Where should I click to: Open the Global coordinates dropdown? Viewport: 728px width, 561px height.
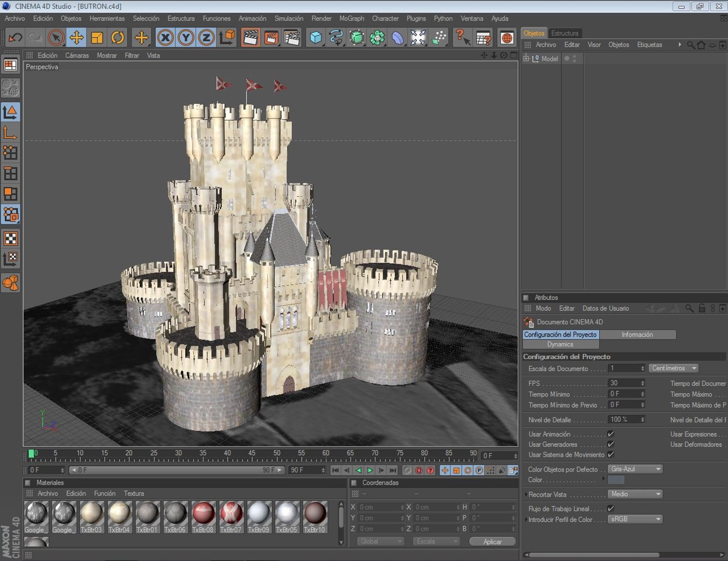pyautogui.click(x=380, y=541)
